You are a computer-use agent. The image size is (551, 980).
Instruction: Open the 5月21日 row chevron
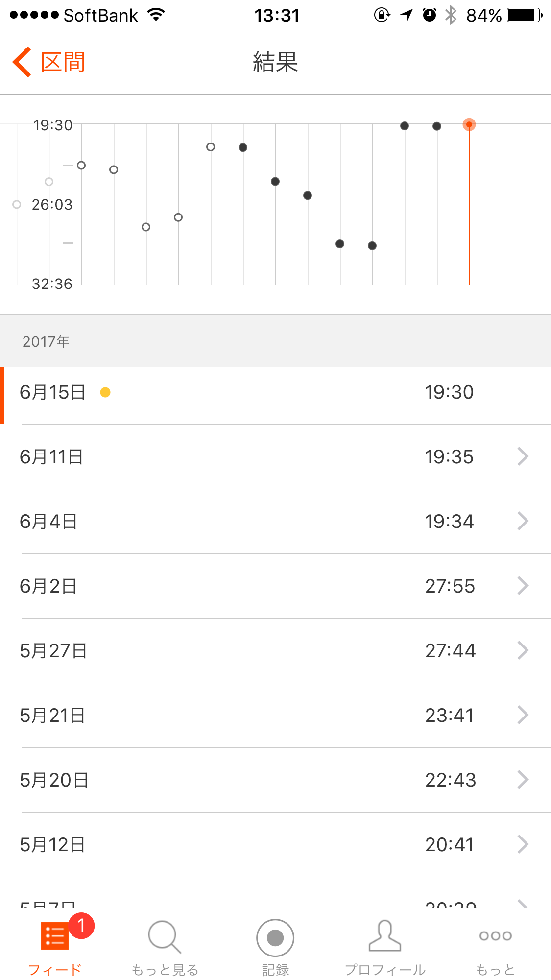[x=523, y=715]
